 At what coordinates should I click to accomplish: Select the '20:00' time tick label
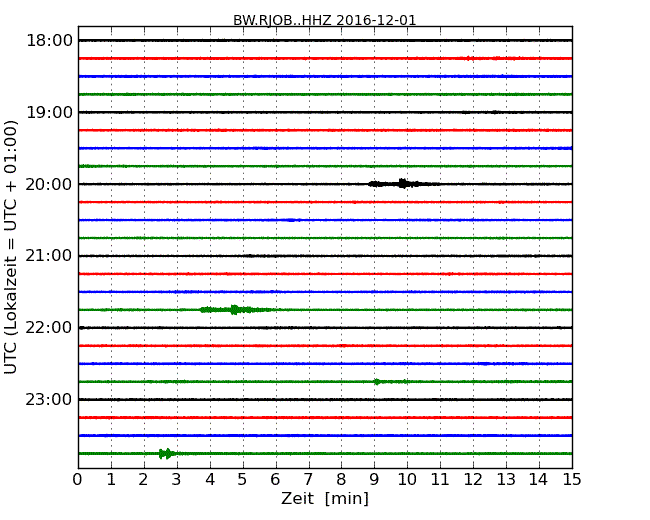click(x=49, y=184)
